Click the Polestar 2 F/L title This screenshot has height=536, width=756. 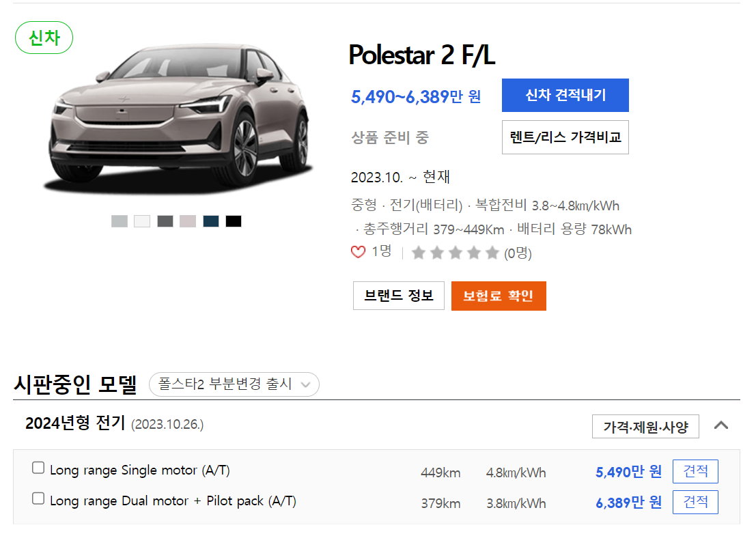pos(422,55)
